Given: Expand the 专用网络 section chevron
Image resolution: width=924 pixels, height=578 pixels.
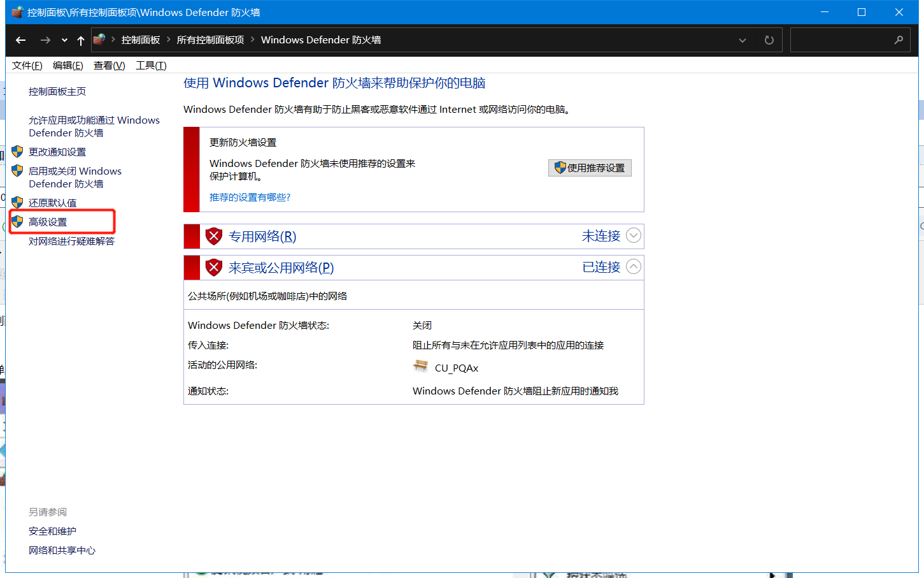Looking at the screenshot, I should pyautogui.click(x=634, y=236).
